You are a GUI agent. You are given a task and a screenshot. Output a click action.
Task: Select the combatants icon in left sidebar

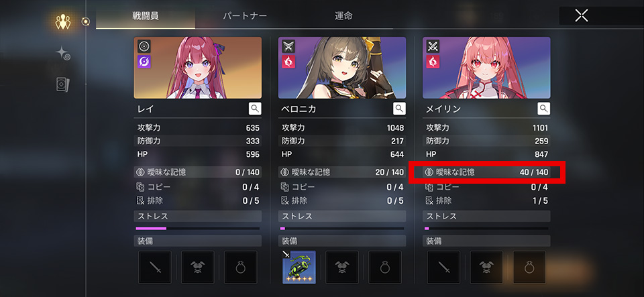pos(63,21)
